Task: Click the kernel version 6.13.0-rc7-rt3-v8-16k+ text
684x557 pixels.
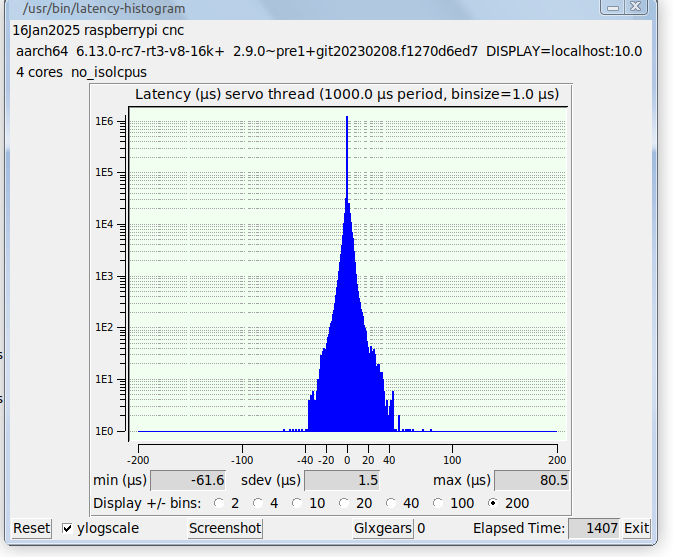Action: click(150, 51)
